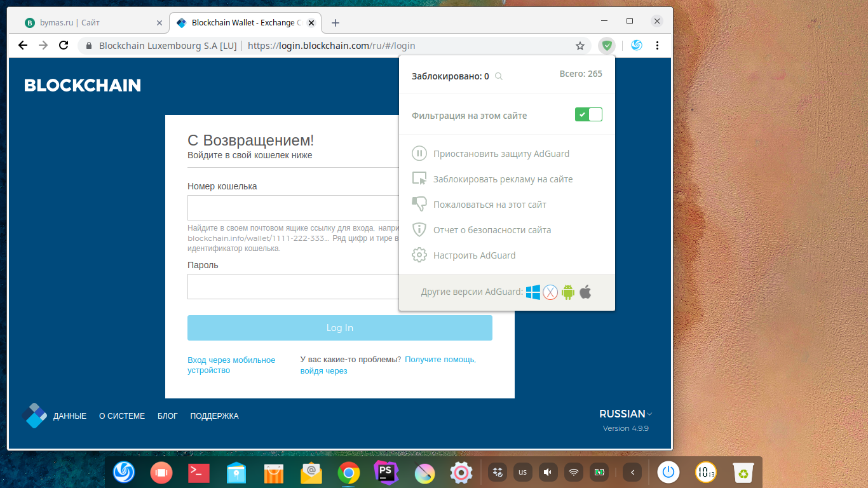The height and width of the screenshot is (488, 868).
Task: Switch the us keyboard layout indicator
Action: pyautogui.click(x=522, y=472)
